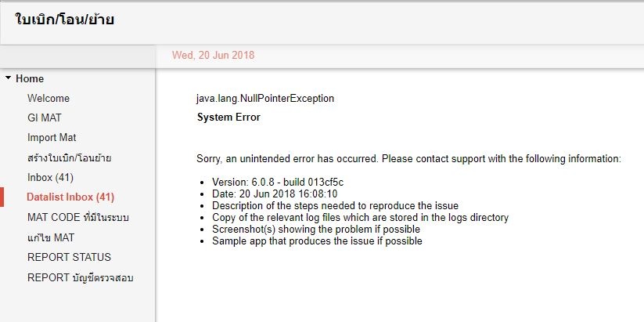This screenshot has height=322, width=644.
Task: Select Datalist Inbox (41)
Action: pos(70,197)
